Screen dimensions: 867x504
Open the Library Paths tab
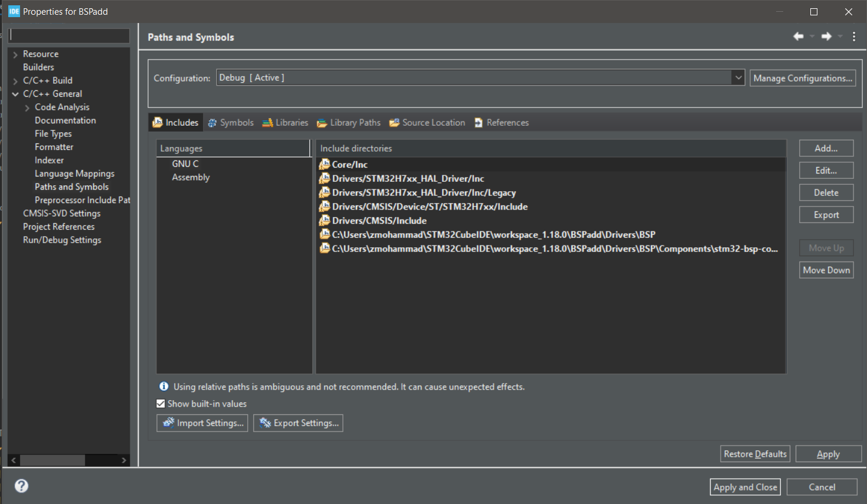click(x=349, y=123)
